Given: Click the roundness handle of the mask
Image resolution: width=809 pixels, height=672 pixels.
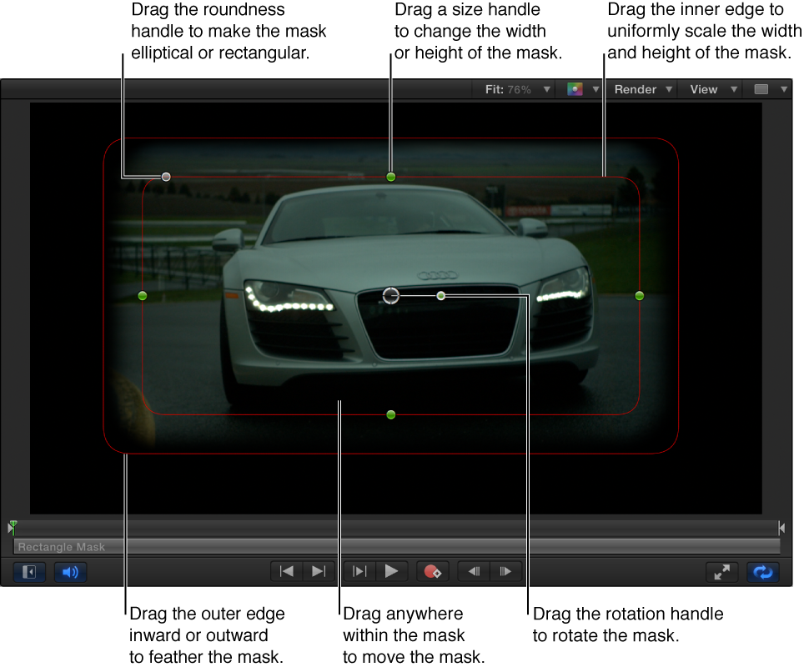Looking at the screenshot, I should (x=166, y=177).
